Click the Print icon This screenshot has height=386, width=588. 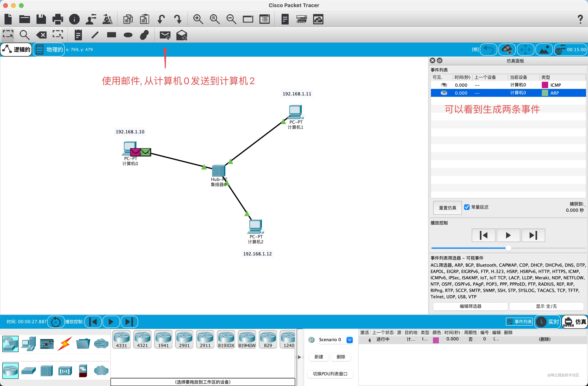(x=58, y=19)
